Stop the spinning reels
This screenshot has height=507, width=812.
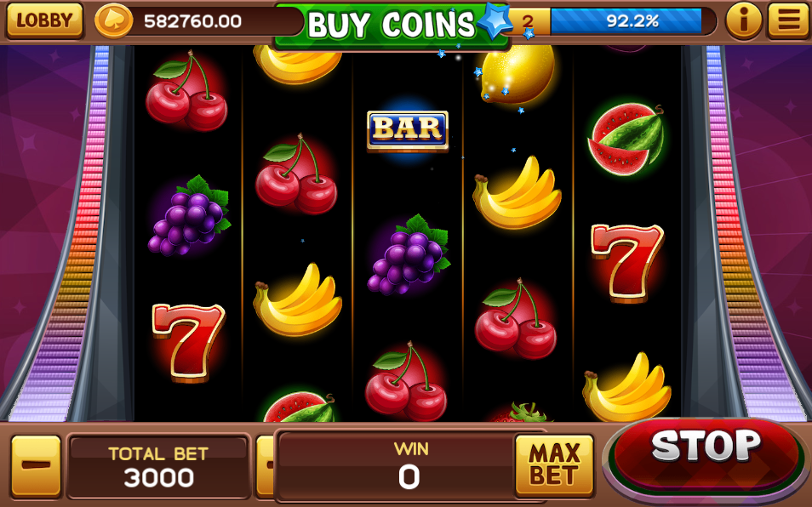tap(706, 453)
